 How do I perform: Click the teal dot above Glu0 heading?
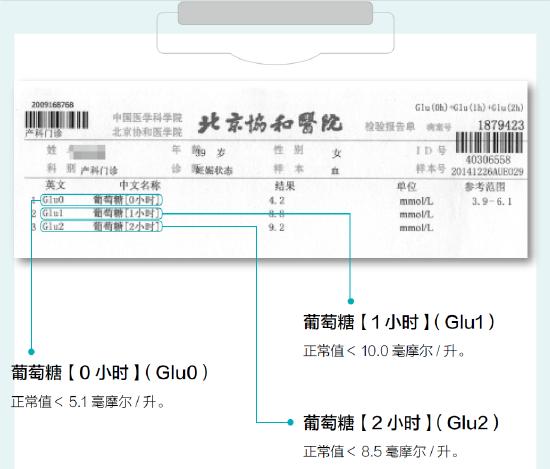(31, 351)
